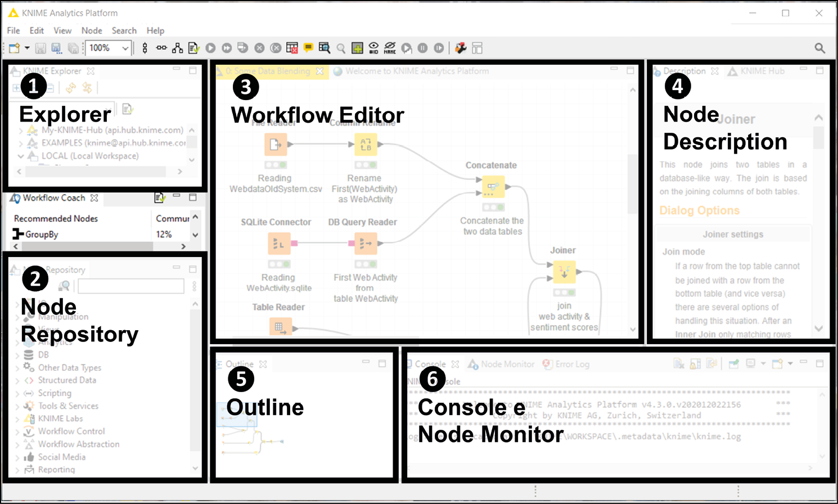Image resolution: width=838 pixels, height=504 pixels.
Task: Click the Save All toolbar icon
Action: point(73,48)
